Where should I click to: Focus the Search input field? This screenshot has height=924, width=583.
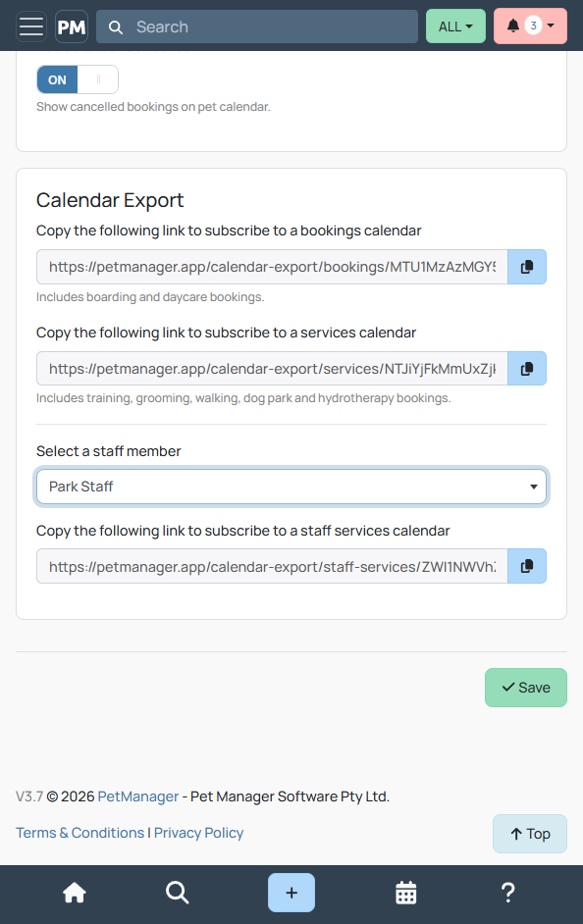(257, 26)
